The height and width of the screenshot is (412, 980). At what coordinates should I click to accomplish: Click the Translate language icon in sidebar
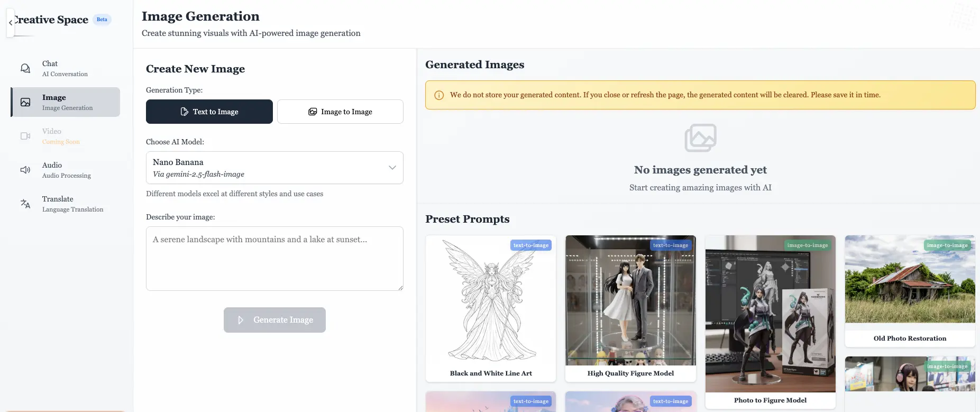[x=25, y=204]
